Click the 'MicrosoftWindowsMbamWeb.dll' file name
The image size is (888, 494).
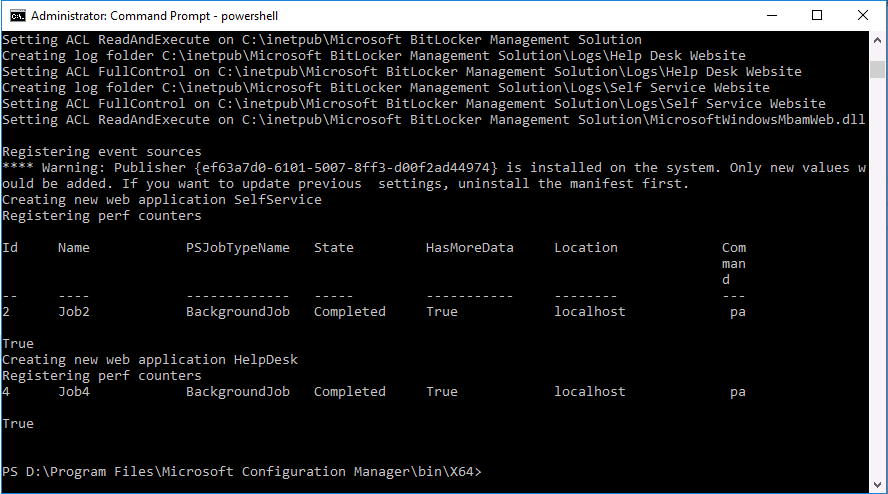757,120
